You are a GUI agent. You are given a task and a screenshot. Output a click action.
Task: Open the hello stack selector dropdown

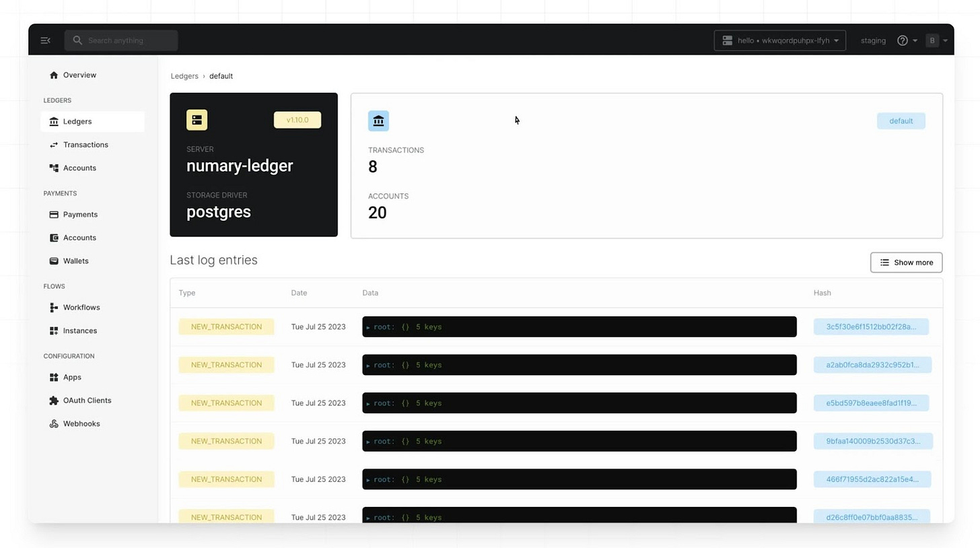pyautogui.click(x=779, y=40)
